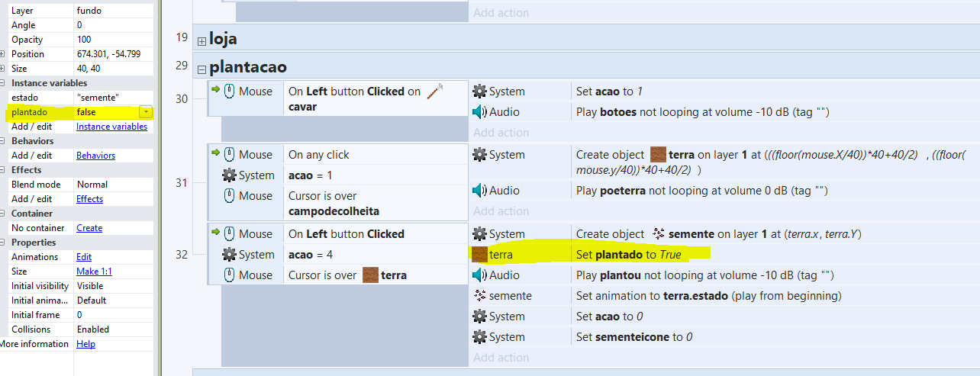Open the plantado value dropdown arrow
980x376 pixels.
coord(146,112)
